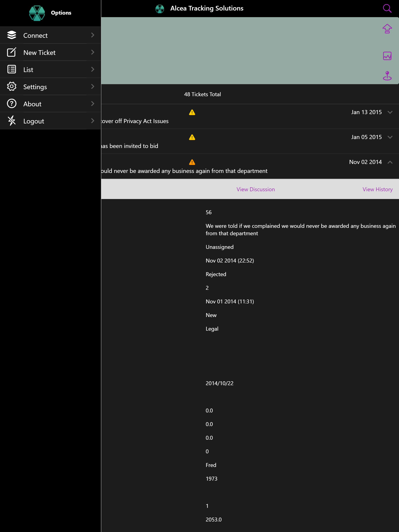This screenshot has width=399, height=532.
Task: Click the 'Nov 01 2014 (11:31)' value
Action: [230, 302]
